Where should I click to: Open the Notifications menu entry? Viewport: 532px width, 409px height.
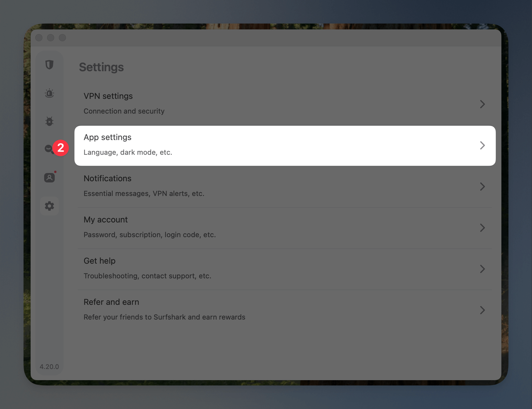coord(285,187)
